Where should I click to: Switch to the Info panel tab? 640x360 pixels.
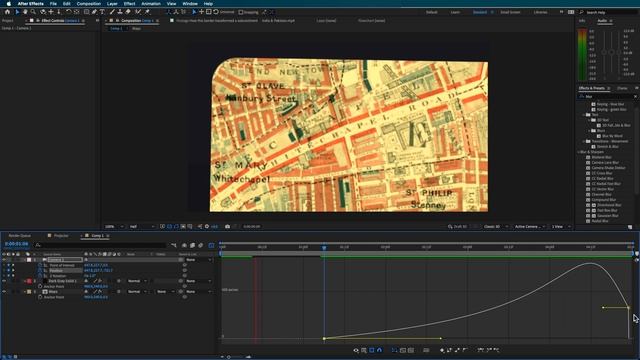(x=582, y=20)
